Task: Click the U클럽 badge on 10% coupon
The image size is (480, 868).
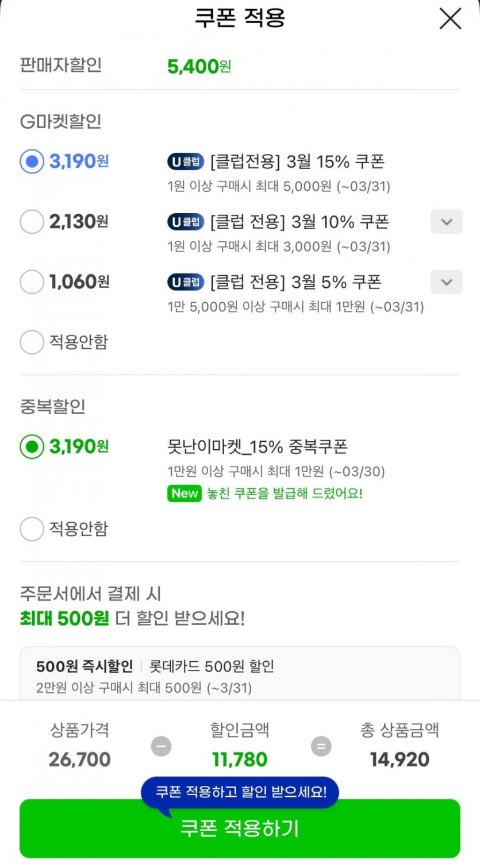Action: click(186, 222)
